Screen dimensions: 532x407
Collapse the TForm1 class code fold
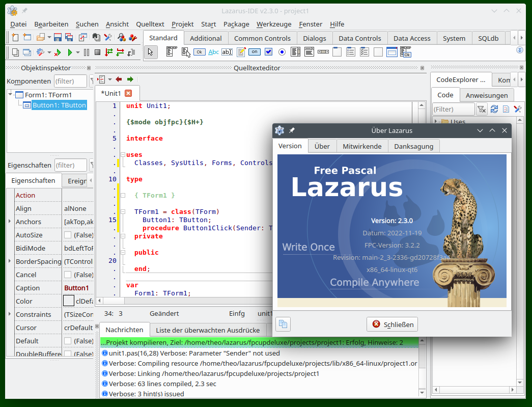(x=123, y=211)
